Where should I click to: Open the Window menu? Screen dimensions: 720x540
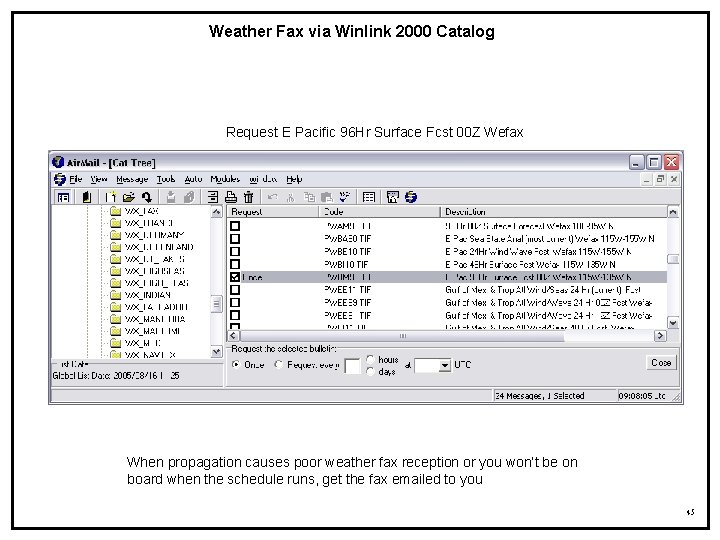(263, 179)
